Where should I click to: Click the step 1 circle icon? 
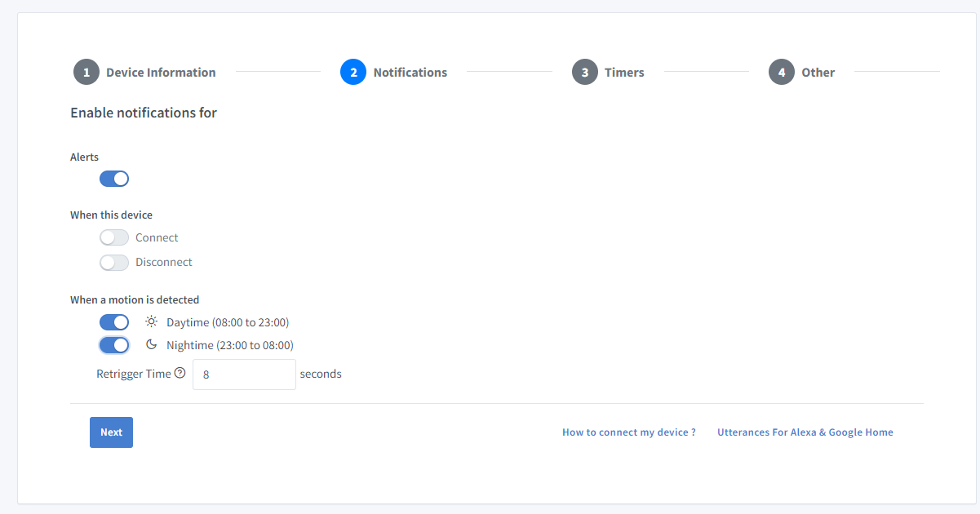click(x=86, y=72)
